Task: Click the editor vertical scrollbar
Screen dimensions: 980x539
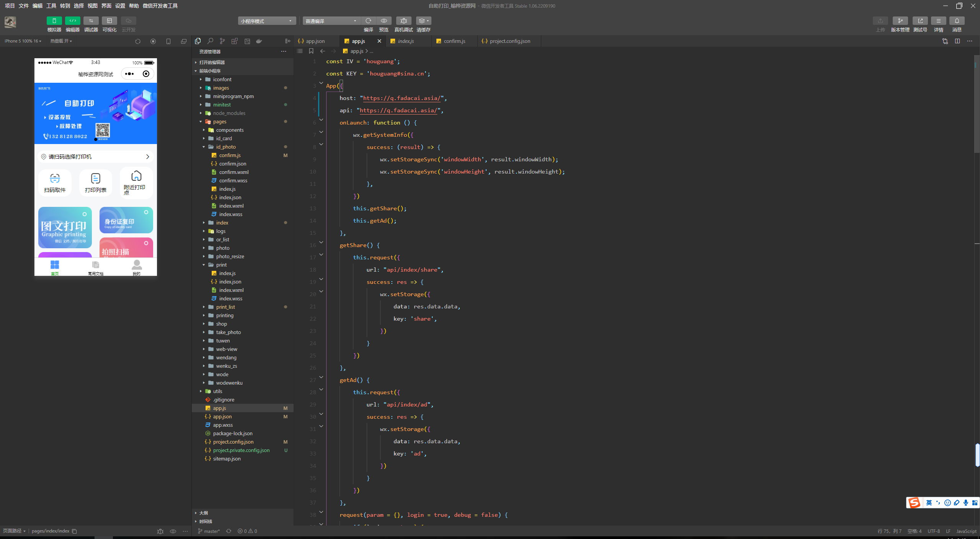Action: pyautogui.click(x=977, y=103)
